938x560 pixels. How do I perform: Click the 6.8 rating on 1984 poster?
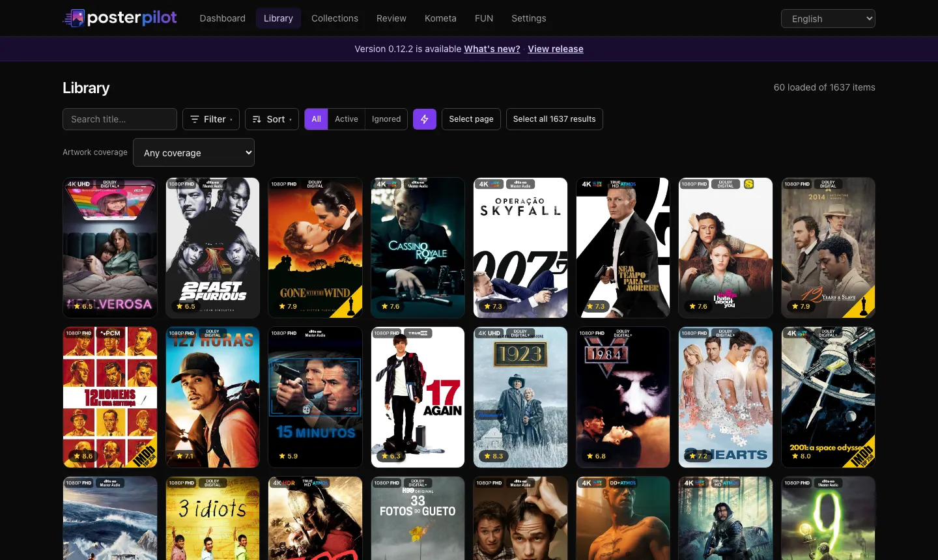click(x=597, y=456)
